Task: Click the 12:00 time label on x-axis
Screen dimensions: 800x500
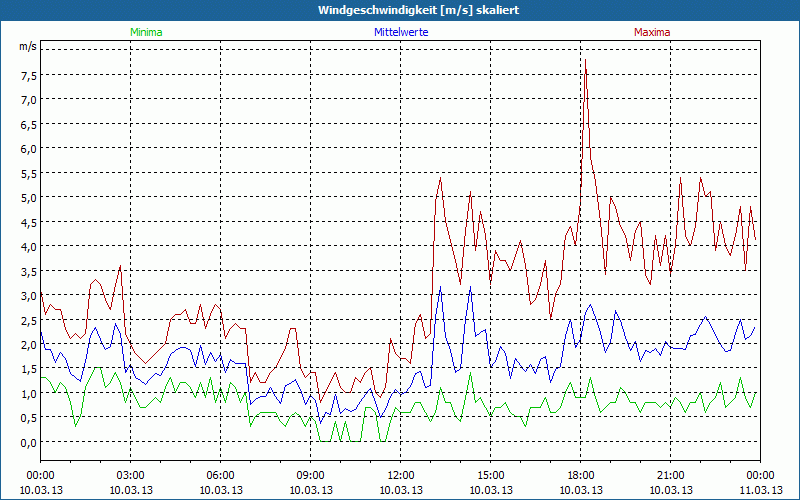Action: pyautogui.click(x=401, y=476)
